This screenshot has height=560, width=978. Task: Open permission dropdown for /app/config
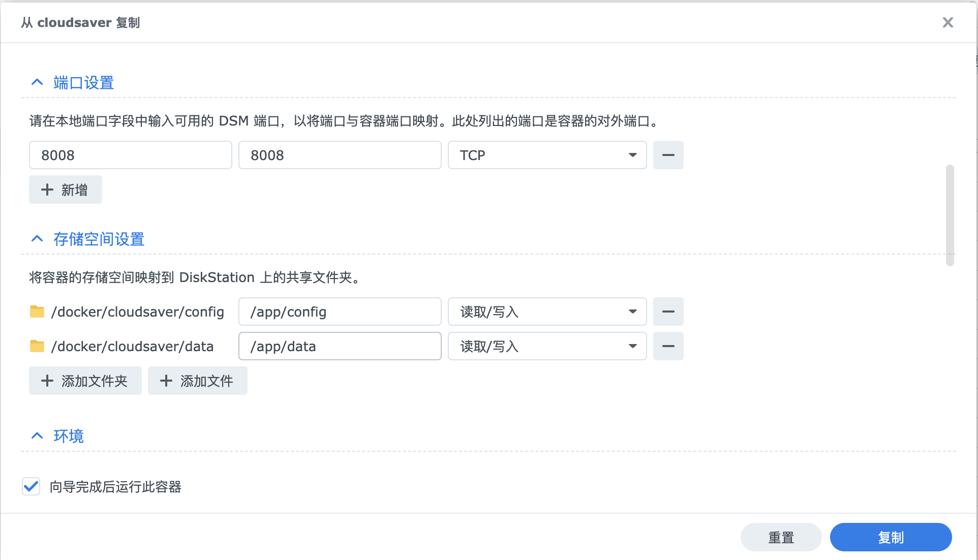(x=547, y=312)
